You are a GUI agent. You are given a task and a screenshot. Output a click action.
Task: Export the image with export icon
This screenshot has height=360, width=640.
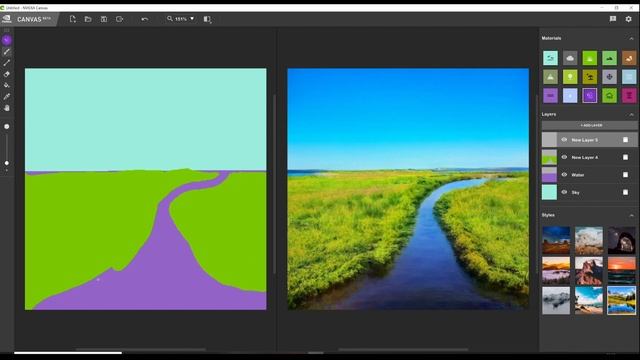coord(119,19)
